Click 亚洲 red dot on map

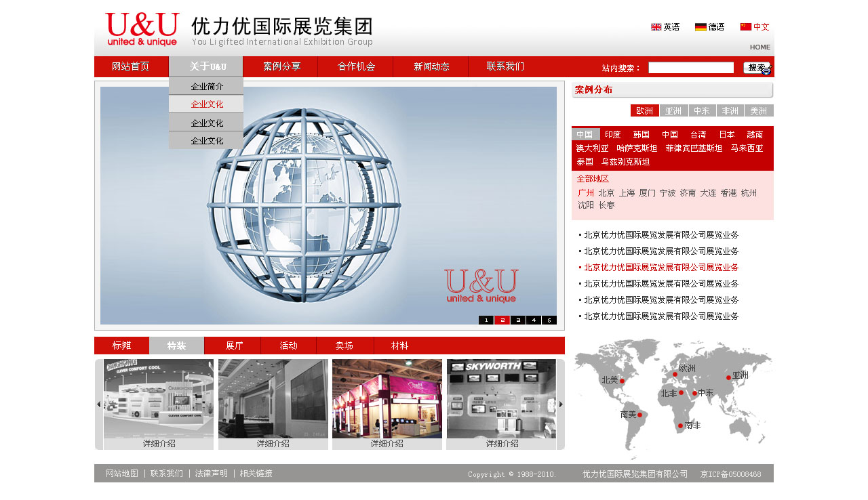(728, 377)
